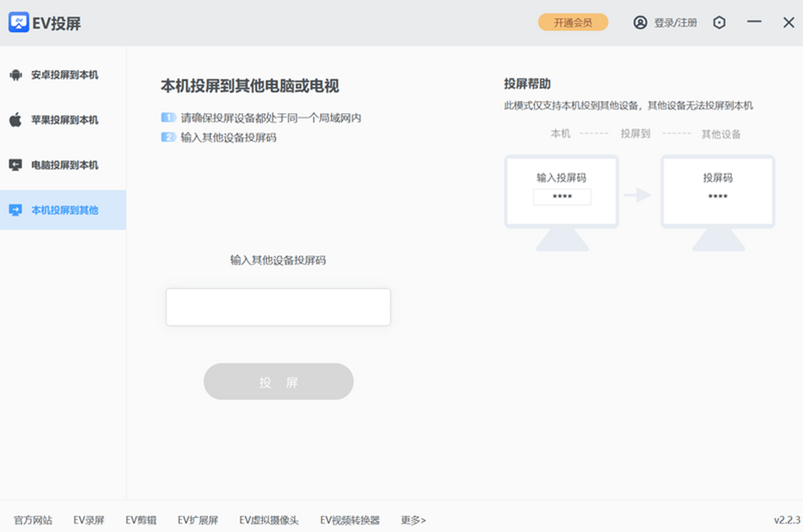Click the EV投屏 app logo icon
The height and width of the screenshot is (532, 803).
(19, 23)
